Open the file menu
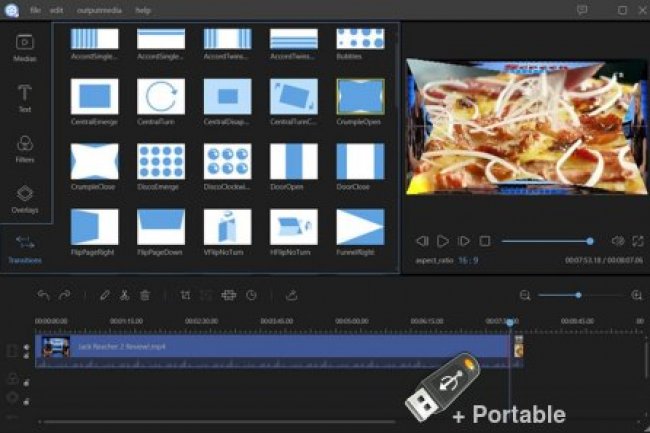Screen dimensions: 650x433 coord(35,10)
